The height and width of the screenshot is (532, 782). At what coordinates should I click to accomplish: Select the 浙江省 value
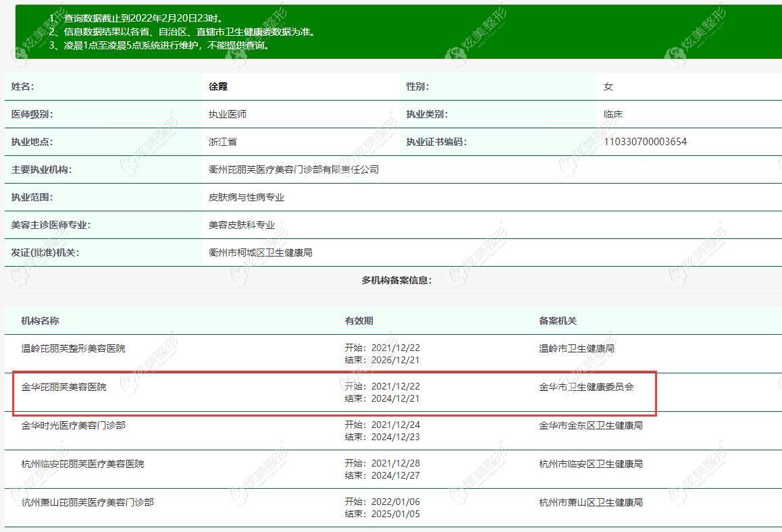222,142
